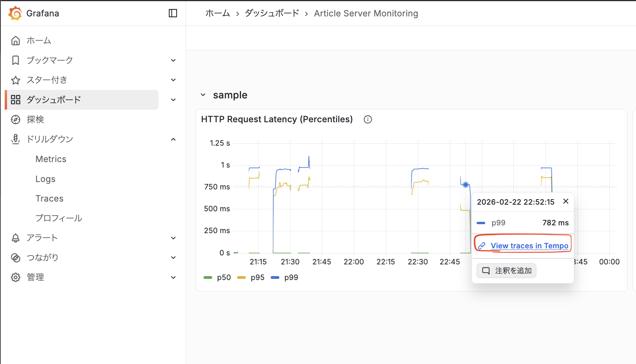Collapse the navigation sidebar panel
This screenshot has height=364, width=636.
(173, 13)
